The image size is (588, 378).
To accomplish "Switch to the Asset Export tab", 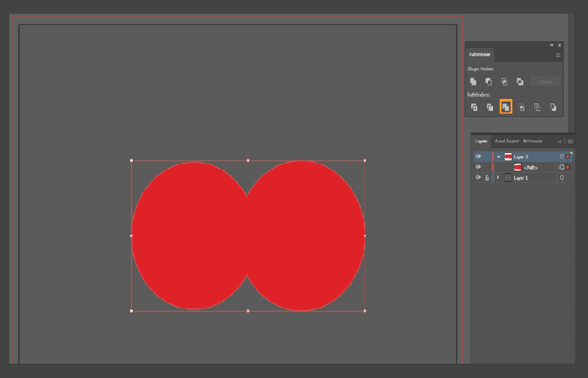I will 507,141.
